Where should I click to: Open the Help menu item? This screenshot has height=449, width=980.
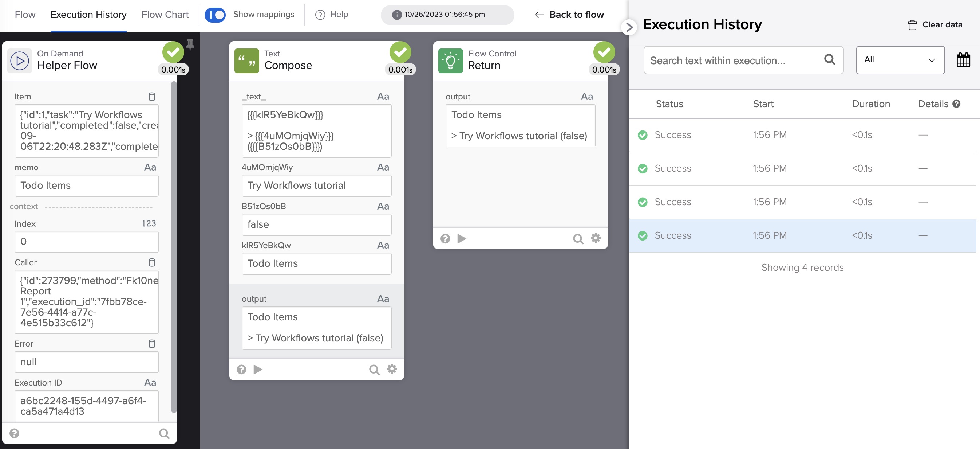[332, 15]
